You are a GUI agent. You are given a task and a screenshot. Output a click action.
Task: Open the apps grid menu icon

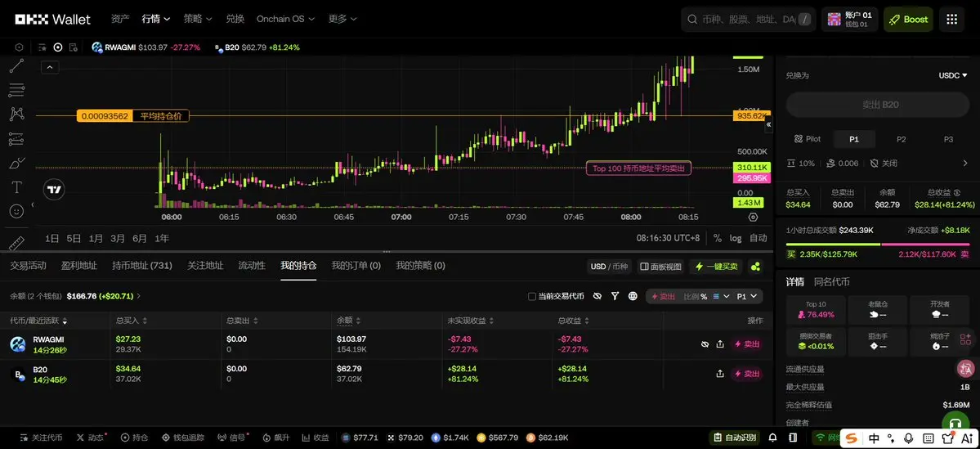[x=952, y=20]
